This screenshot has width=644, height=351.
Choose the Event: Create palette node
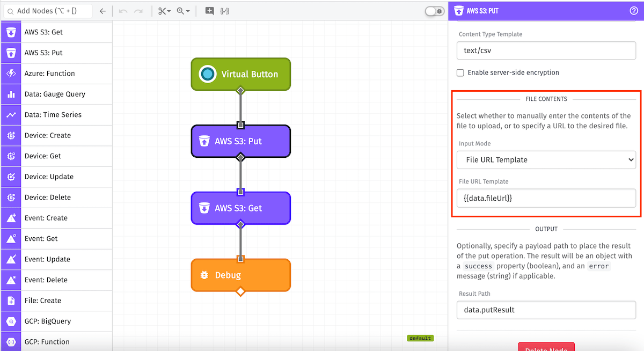click(x=56, y=218)
